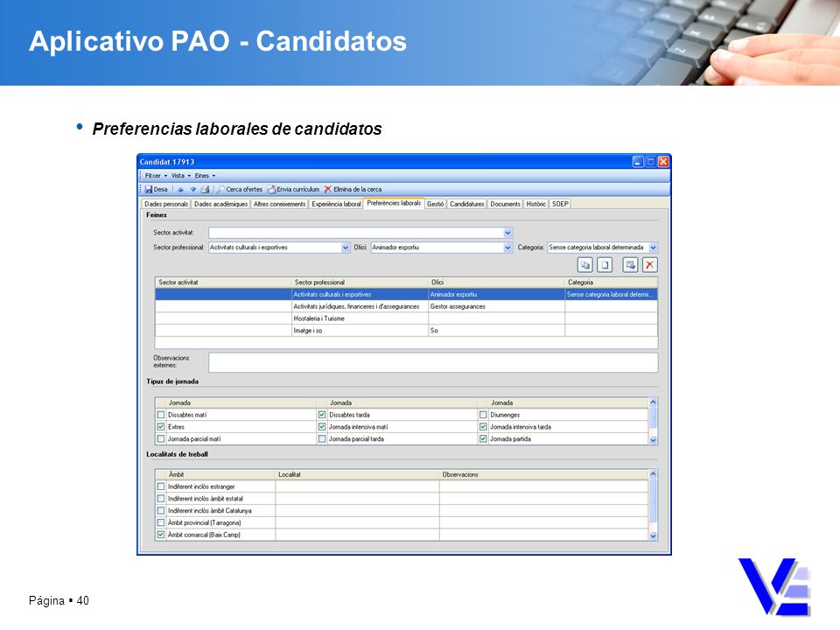
Task: Open the Candidatures tab
Action: (466, 204)
